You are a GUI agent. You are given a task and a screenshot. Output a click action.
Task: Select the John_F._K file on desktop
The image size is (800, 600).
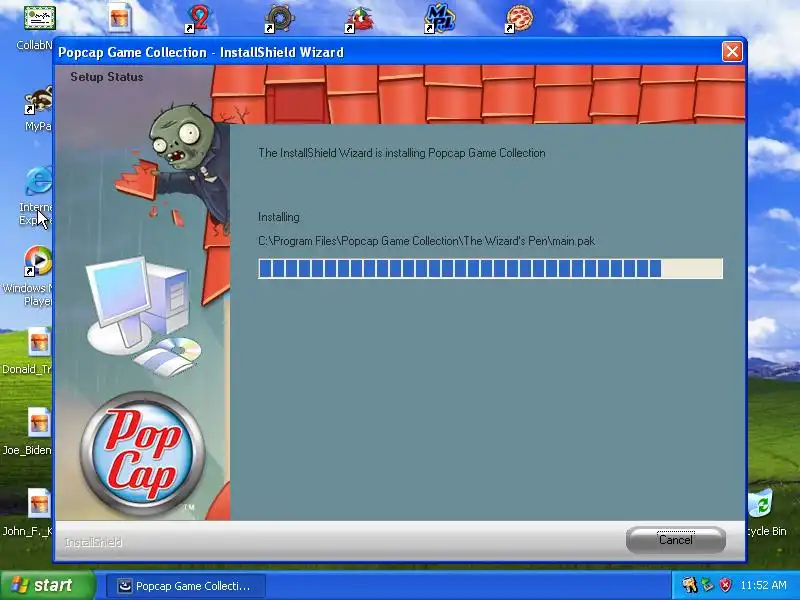(28, 513)
